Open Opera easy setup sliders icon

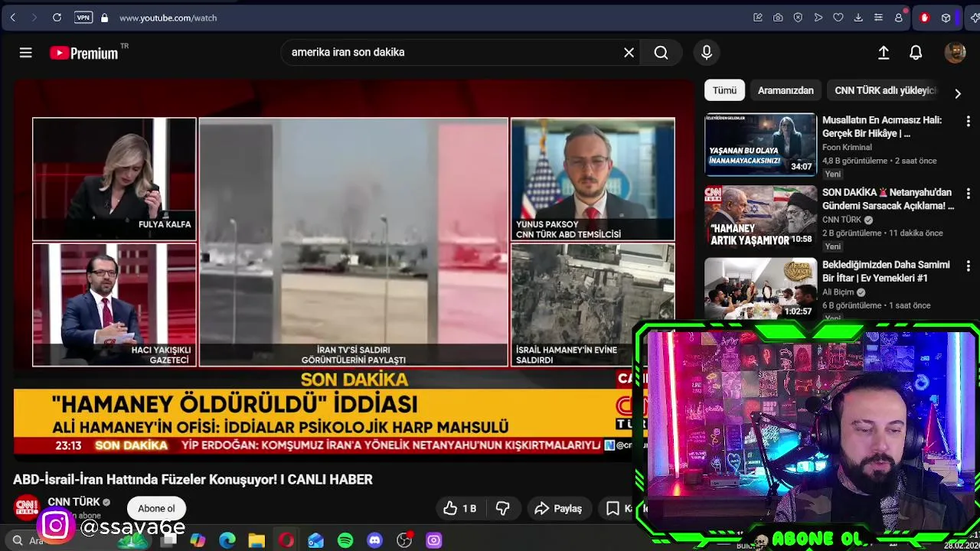pyautogui.click(x=878, y=18)
